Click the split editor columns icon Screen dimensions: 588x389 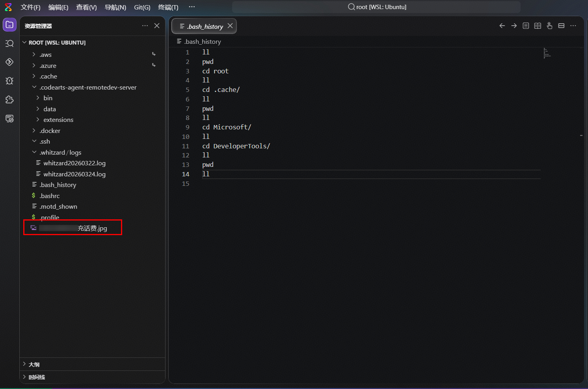pyautogui.click(x=538, y=26)
